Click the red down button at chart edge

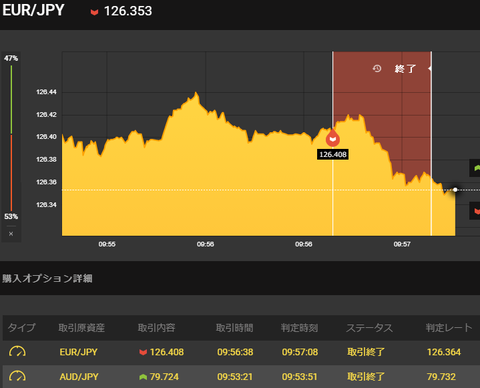tap(475, 211)
